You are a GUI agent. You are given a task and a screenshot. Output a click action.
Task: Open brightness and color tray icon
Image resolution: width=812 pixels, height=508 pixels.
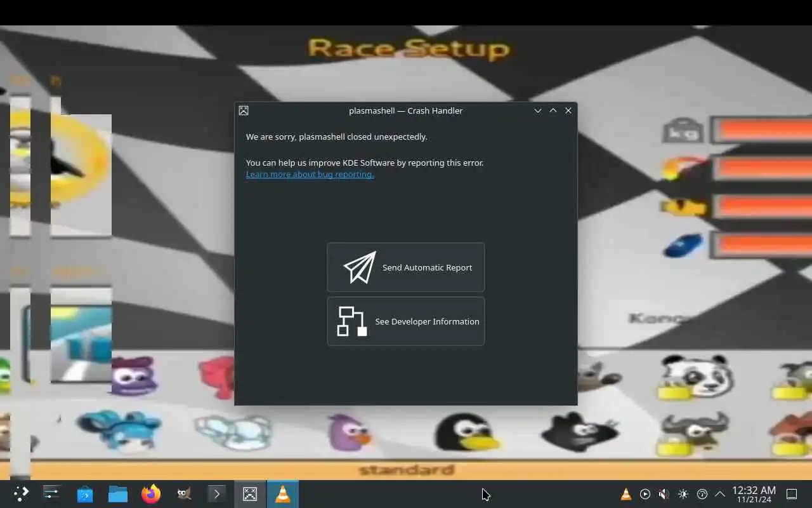tap(683, 494)
